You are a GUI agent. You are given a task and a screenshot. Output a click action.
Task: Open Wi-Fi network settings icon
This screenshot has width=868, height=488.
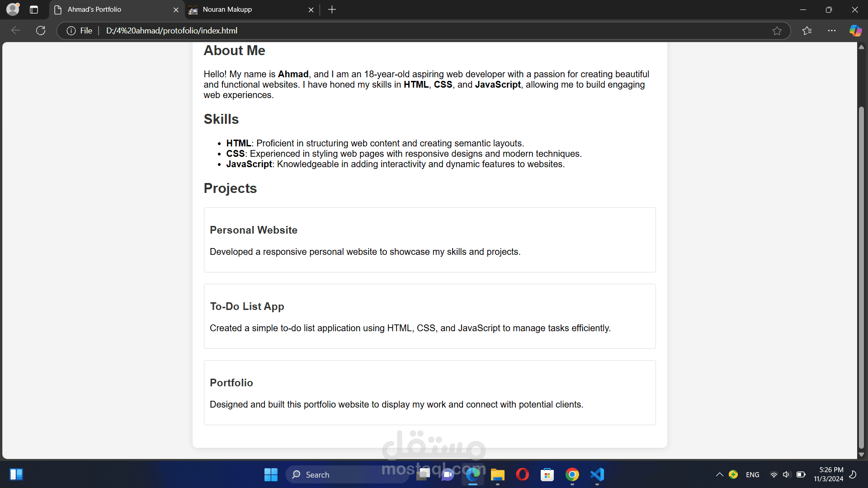774,474
